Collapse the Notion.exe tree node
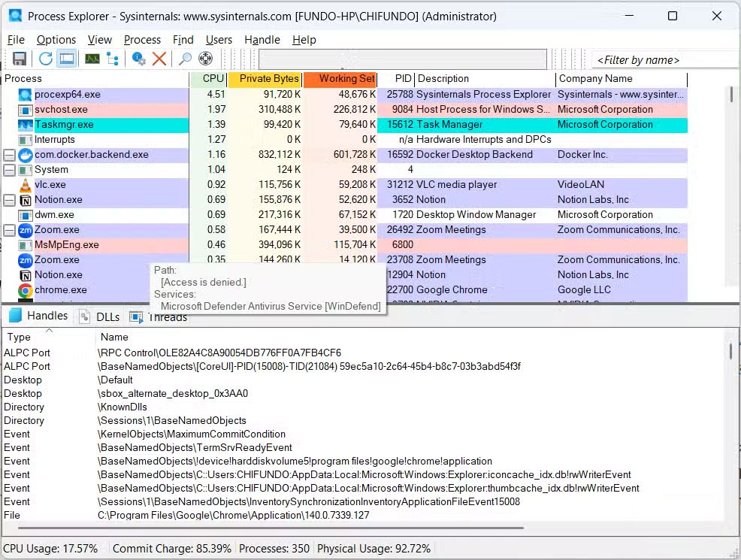The image size is (741, 560). tap(9, 200)
